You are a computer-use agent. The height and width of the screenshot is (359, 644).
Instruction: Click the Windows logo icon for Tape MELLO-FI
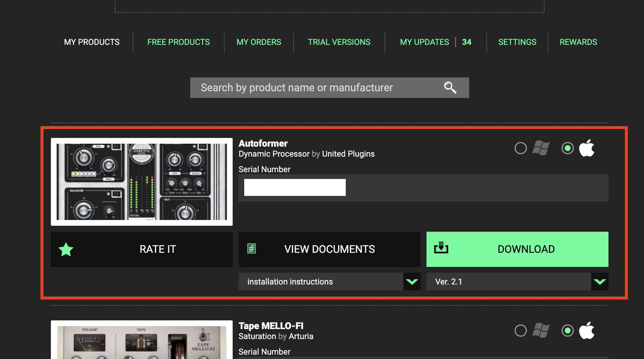(540, 331)
